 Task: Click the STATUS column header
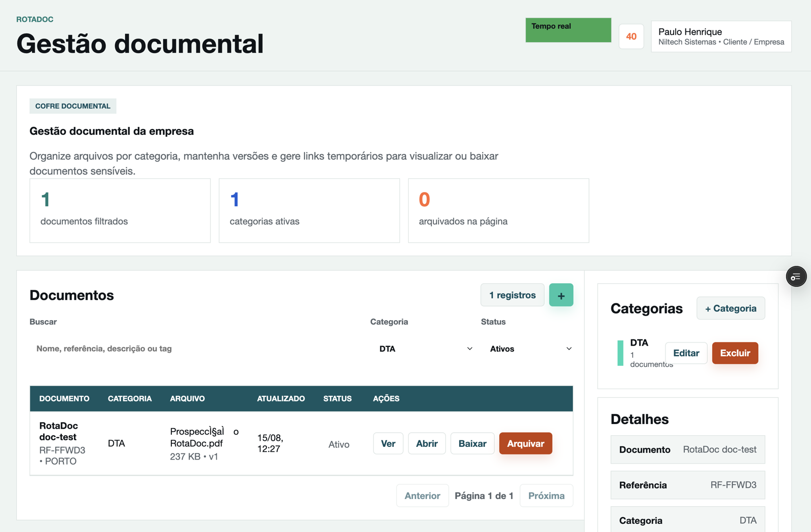point(338,399)
